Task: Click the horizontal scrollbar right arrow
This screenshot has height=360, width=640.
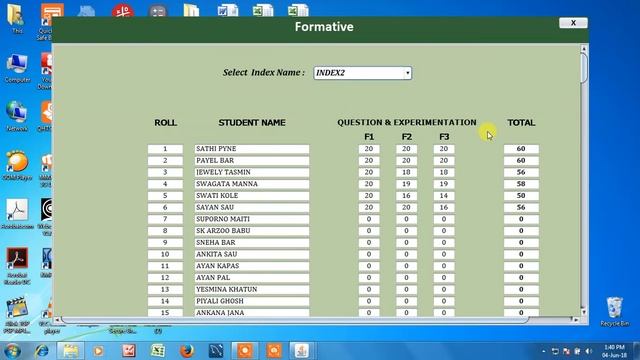Action: [576, 320]
